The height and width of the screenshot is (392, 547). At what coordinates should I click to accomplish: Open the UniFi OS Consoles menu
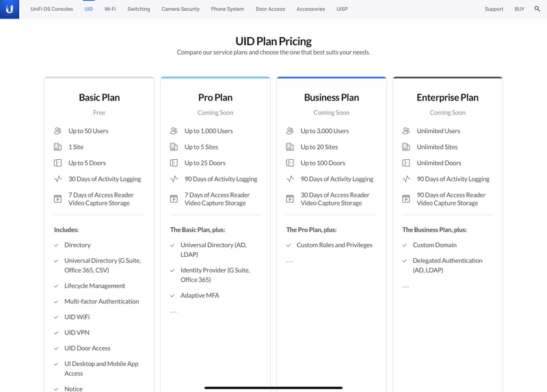[x=52, y=10]
